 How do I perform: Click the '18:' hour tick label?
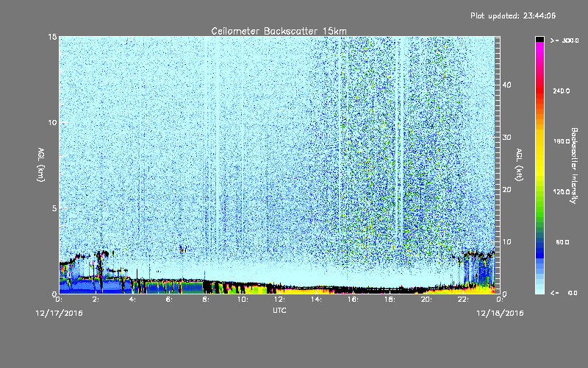(x=390, y=300)
